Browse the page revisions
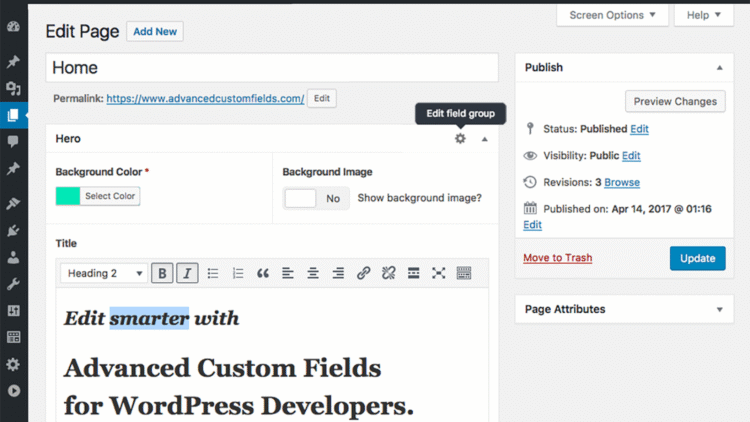The height and width of the screenshot is (422, 750). 622,183
